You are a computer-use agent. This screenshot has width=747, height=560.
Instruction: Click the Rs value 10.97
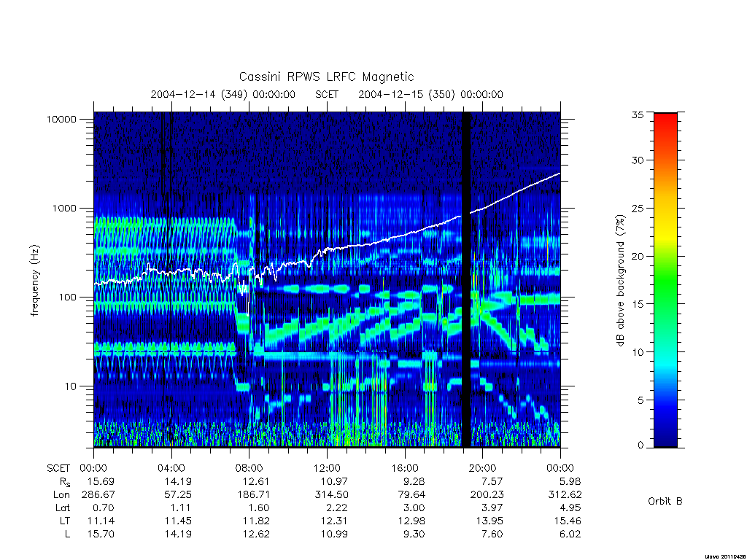tap(333, 481)
